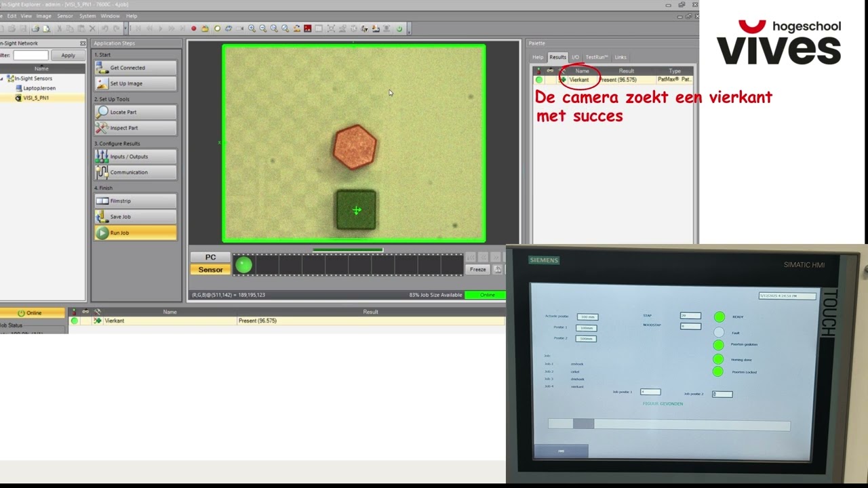This screenshot has width=868, height=488.
Task: Click the red Image Saturation toolbar icon
Action: click(308, 28)
